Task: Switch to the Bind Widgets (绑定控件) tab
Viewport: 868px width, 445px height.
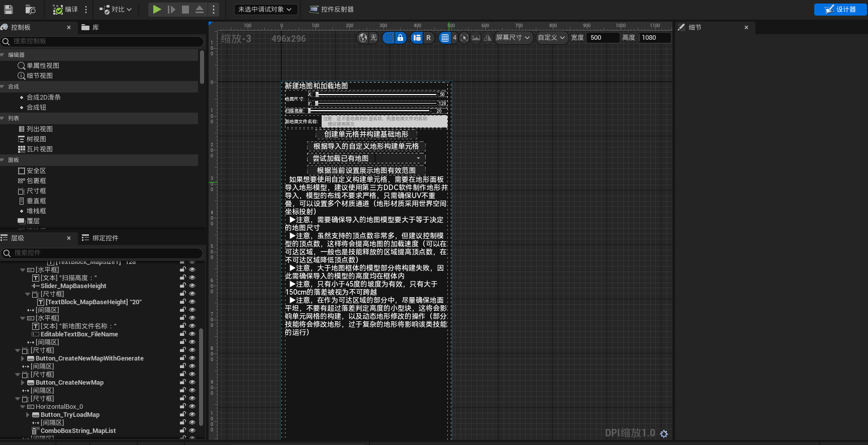Action: pos(101,238)
